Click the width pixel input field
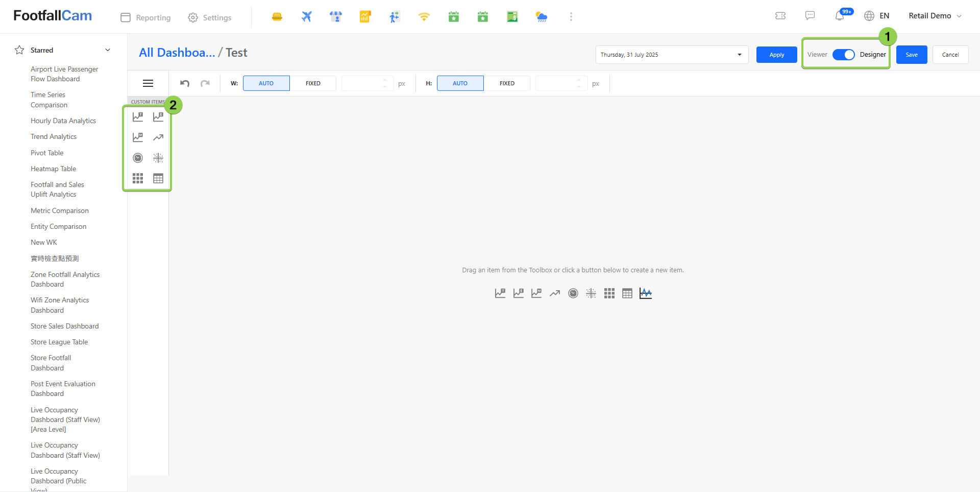Image resolution: width=980 pixels, height=492 pixels. (x=362, y=83)
